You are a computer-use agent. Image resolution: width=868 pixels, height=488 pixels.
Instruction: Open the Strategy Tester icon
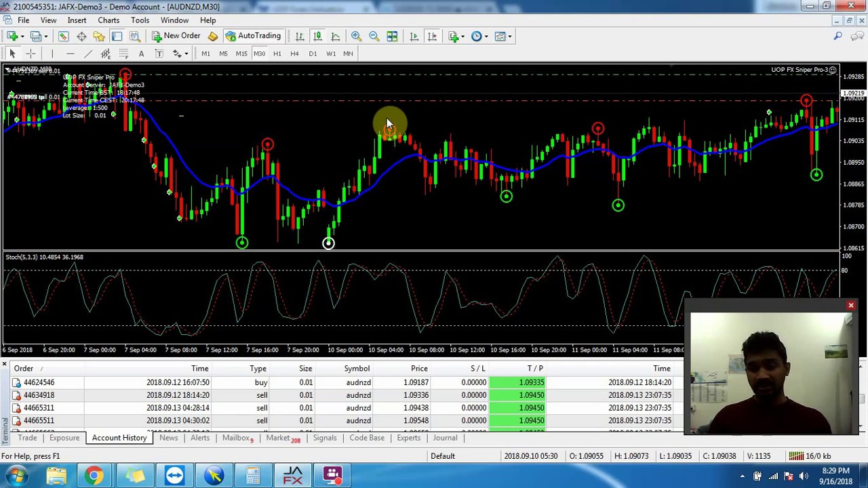click(x=135, y=36)
